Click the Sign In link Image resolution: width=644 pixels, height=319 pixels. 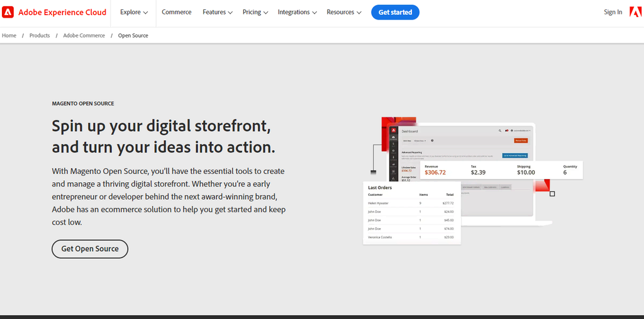click(x=613, y=13)
